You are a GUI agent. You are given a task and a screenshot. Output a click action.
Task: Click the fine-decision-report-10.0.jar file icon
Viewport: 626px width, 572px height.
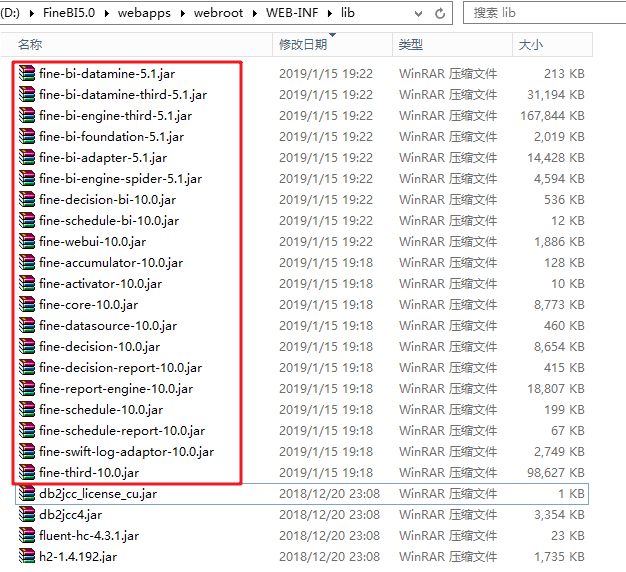click(x=27, y=368)
